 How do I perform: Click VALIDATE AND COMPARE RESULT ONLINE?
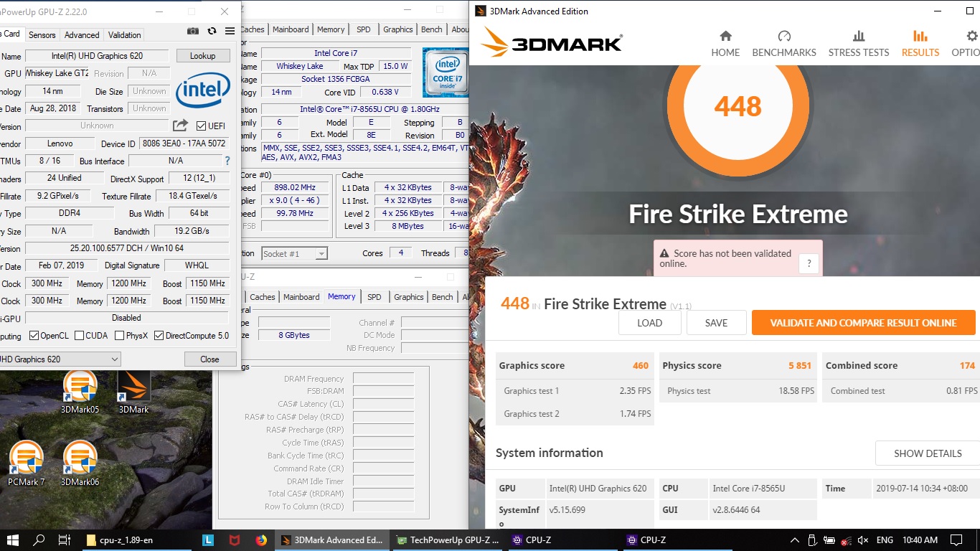click(863, 323)
